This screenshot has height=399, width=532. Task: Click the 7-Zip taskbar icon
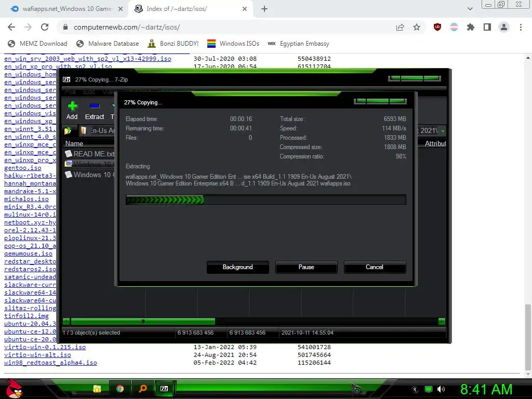click(164, 389)
